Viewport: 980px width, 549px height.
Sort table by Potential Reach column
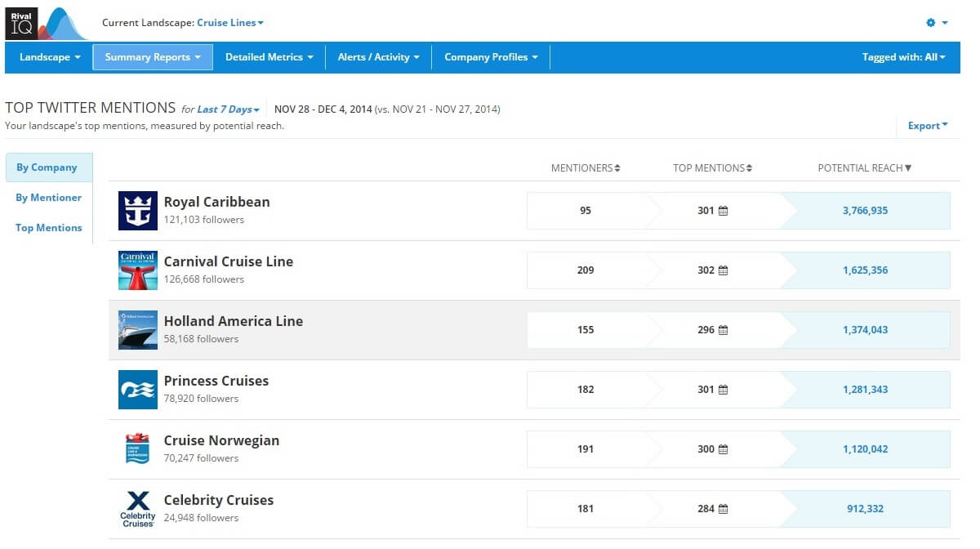click(x=865, y=168)
